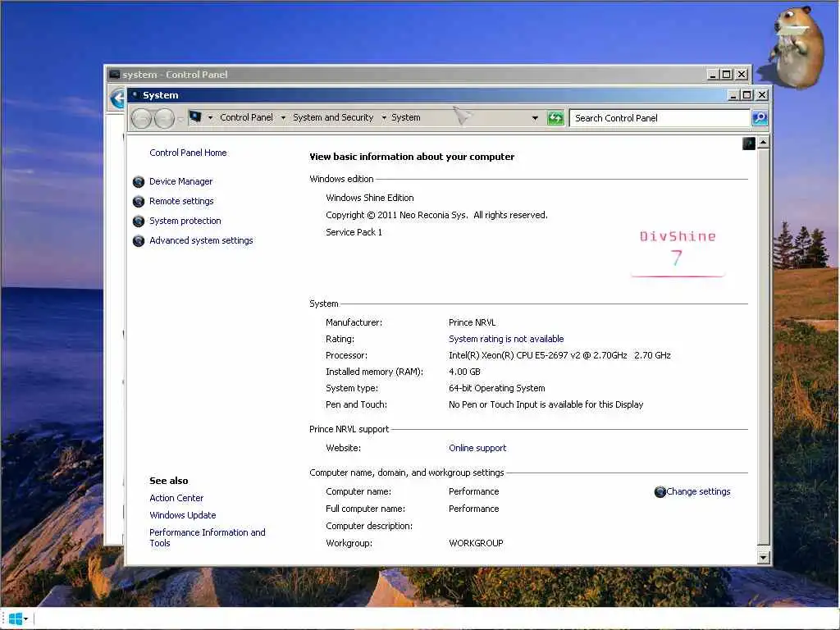Click the shield icon next to Change settings
This screenshot has height=630, width=840.
click(x=660, y=492)
